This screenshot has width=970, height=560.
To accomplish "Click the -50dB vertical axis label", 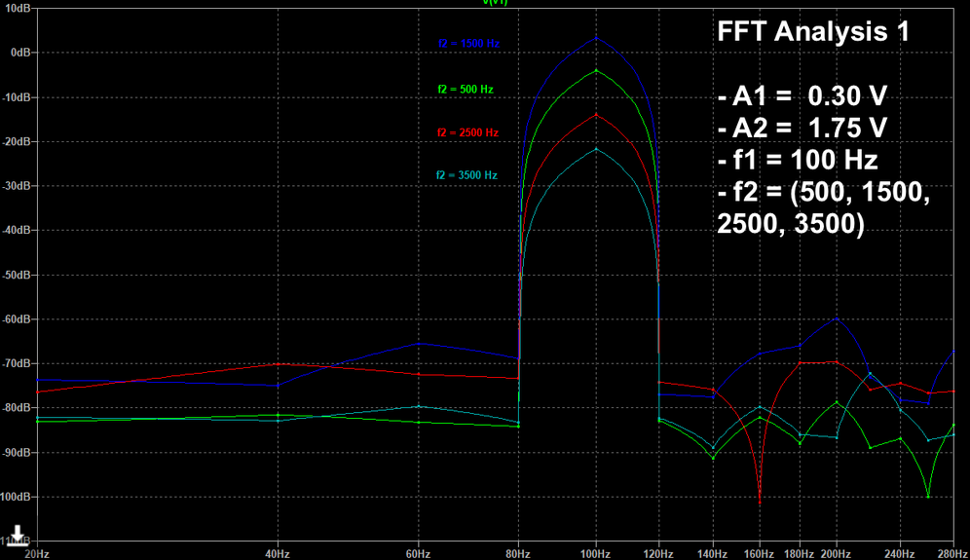I will tap(17, 275).
